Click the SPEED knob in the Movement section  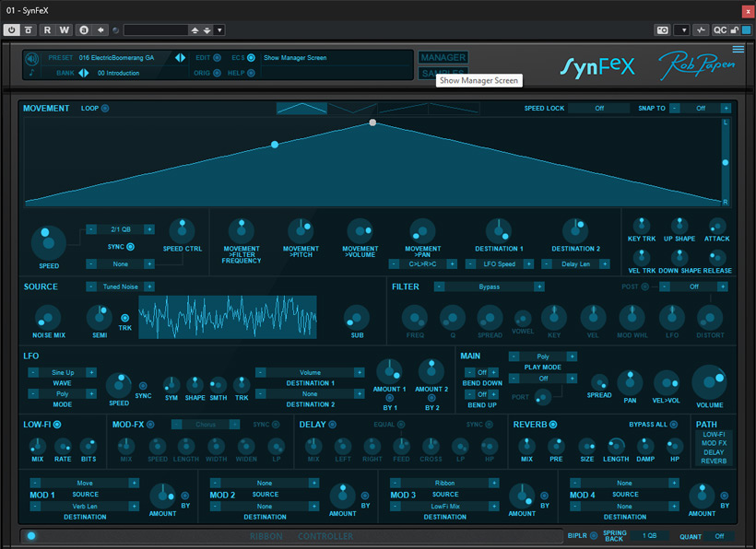click(x=48, y=242)
